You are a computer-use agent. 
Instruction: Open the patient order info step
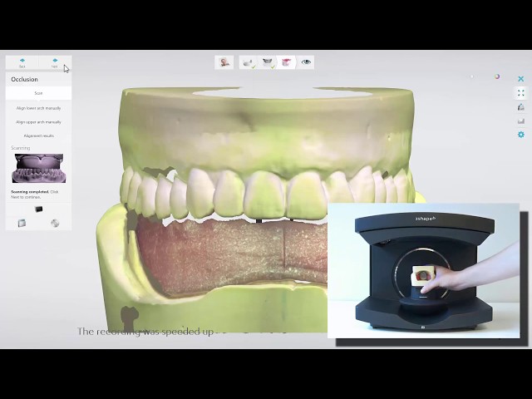click(224, 62)
